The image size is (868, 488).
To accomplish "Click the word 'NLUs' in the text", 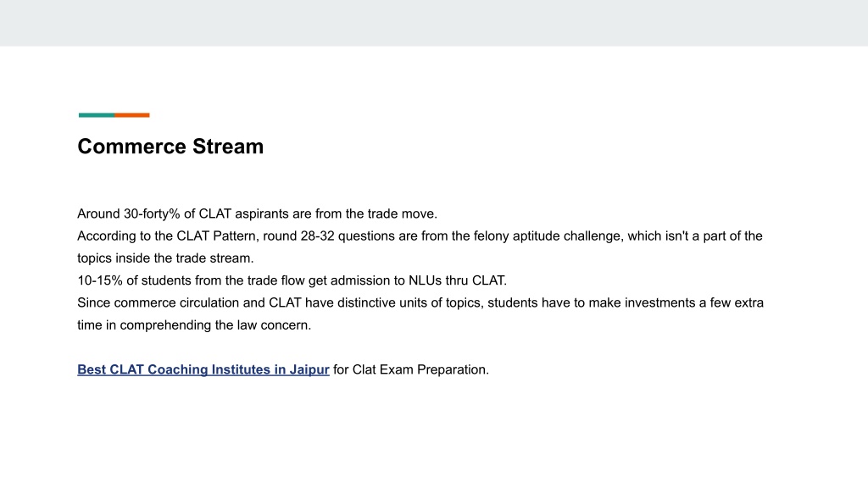I will [426, 280].
